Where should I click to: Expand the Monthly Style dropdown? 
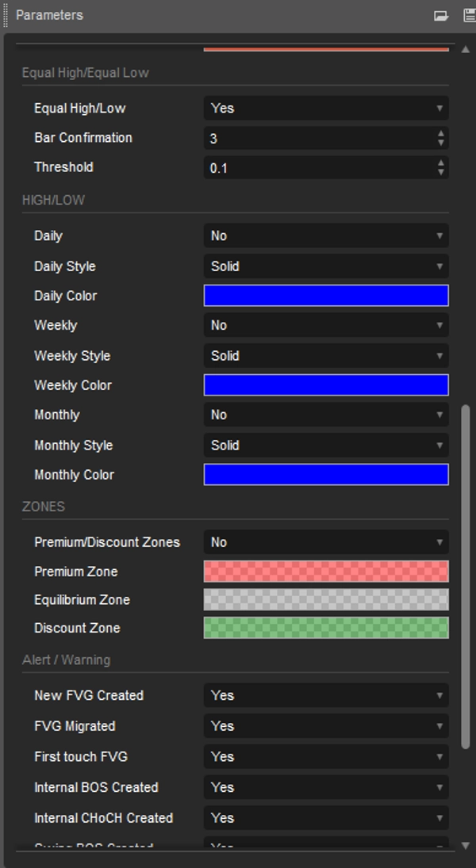pyautogui.click(x=441, y=445)
